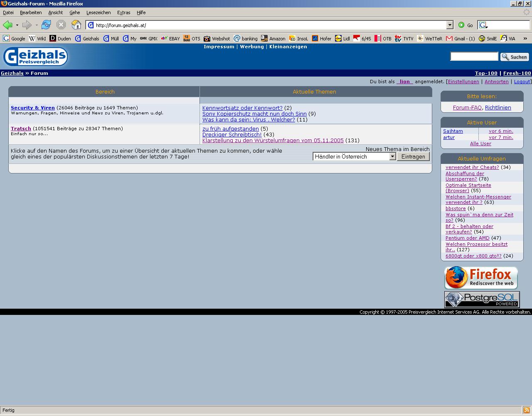Open the WeTTeR bookmark

429,39
